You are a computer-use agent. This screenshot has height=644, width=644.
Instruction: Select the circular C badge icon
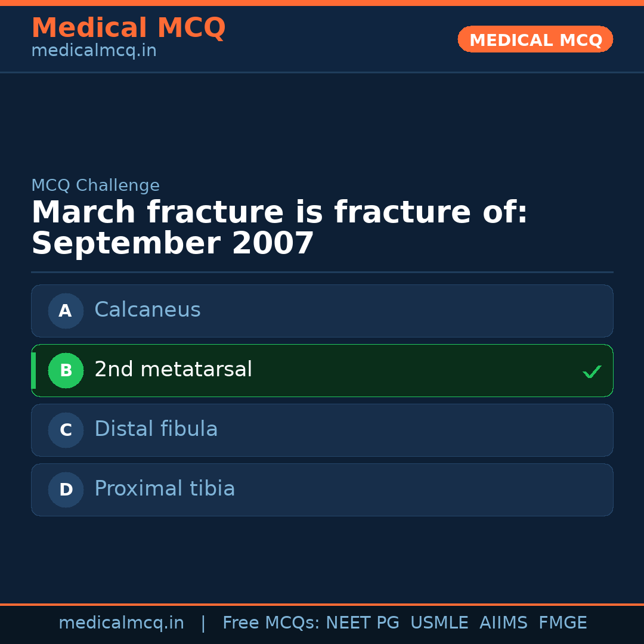[66, 430]
